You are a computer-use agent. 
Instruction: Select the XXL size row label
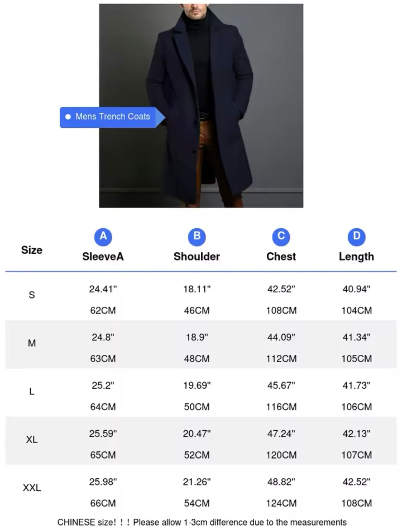[32, 488]
